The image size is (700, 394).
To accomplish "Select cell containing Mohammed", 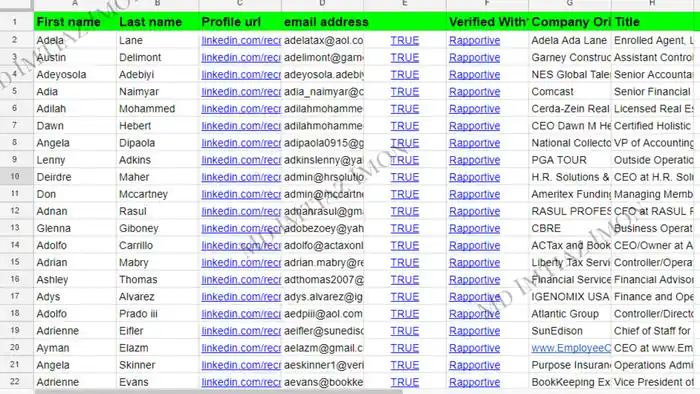I will pos(158,108).
